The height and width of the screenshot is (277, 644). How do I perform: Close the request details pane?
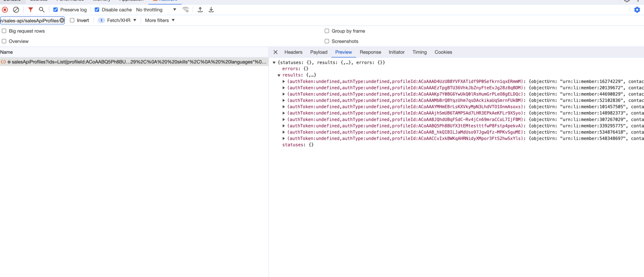point(275,52)
